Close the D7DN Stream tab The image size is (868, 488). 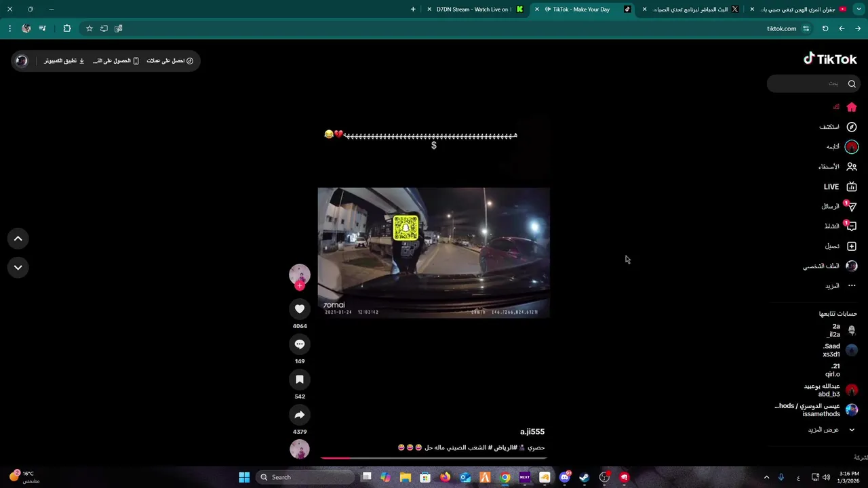pos(429,9)
